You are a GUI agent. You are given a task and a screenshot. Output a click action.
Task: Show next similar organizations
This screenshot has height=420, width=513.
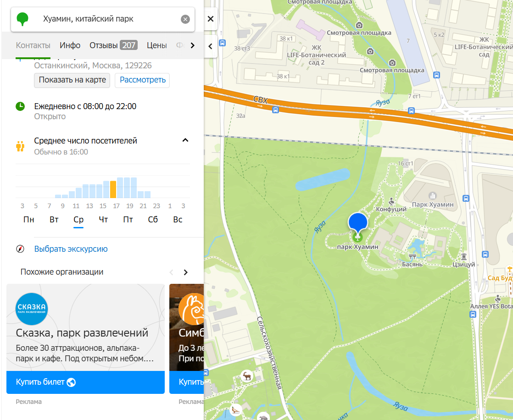point(185,272)
